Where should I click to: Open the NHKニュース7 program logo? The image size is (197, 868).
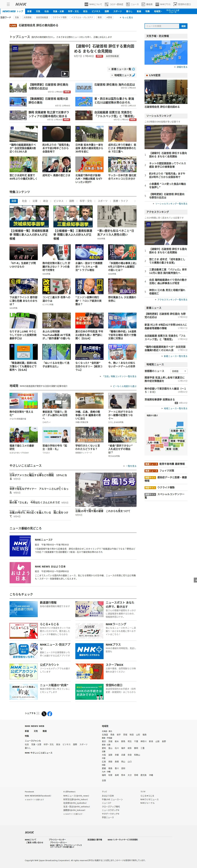pyautogui.click(x=20, y=546)
